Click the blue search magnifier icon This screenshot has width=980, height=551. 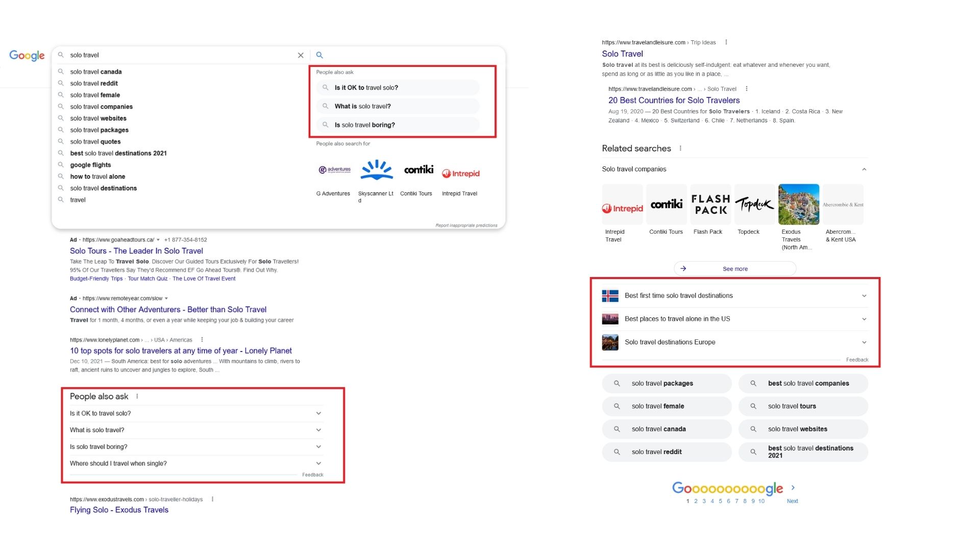coord(320,55)
